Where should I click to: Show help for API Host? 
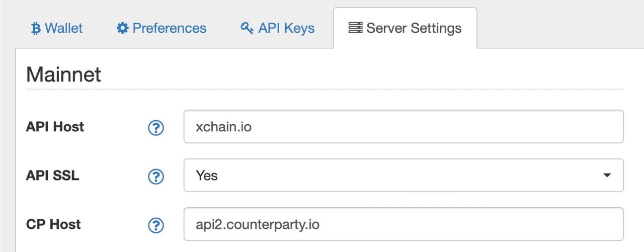coord(156,128)
